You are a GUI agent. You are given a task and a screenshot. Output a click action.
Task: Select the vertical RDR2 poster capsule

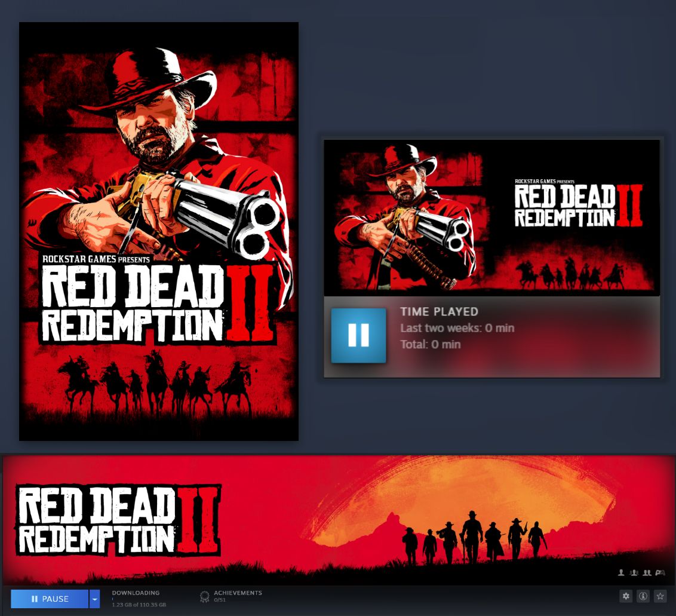tap(158, 231)
